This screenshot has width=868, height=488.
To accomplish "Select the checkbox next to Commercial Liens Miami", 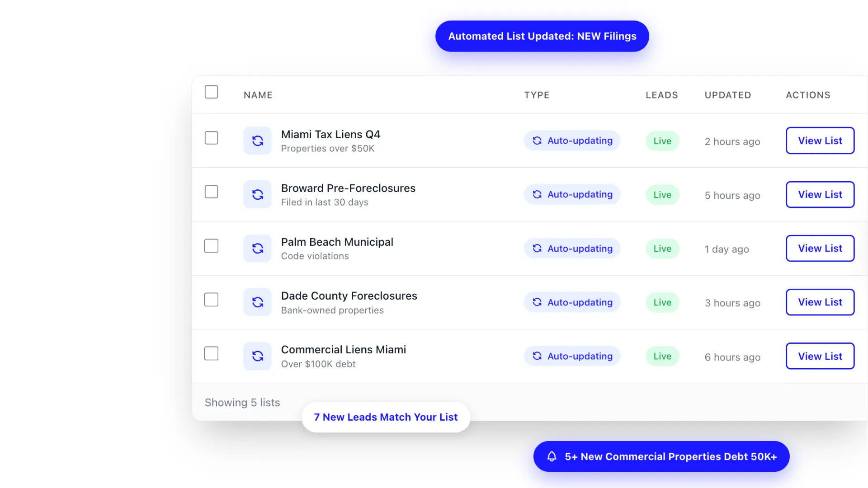I will [x=211, y=353].
